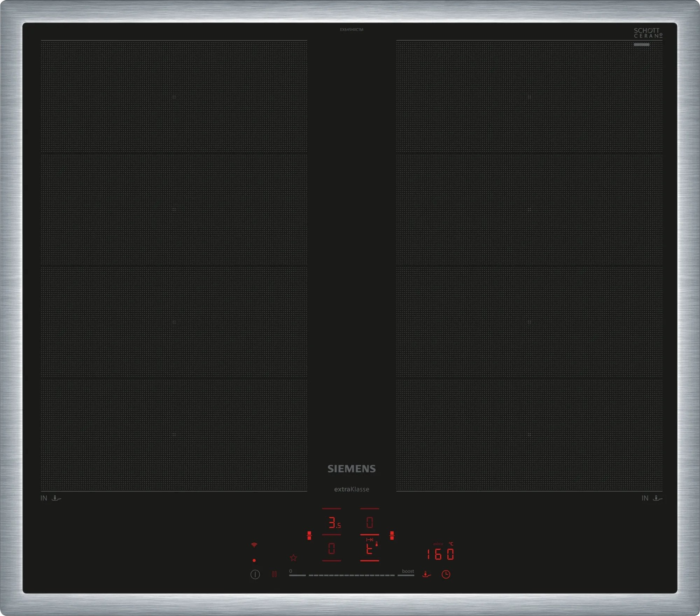Set power slider to middle level
Screen dimensions: 700x616
pos(351,575)
